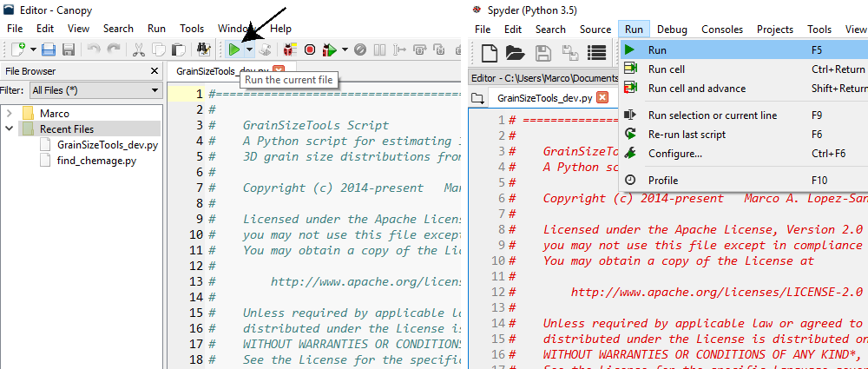Open the run options arrow beside Canopy's Run button
Screen dimensions: 868x369
[250, 49]
